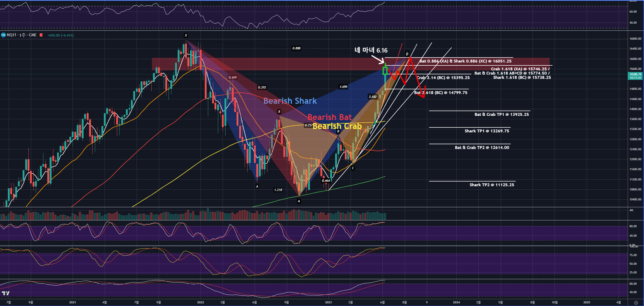The width and height of the screenshot is (644, 306).
Task: Click the green highlighted latest weekly candle
Action: 385,71
